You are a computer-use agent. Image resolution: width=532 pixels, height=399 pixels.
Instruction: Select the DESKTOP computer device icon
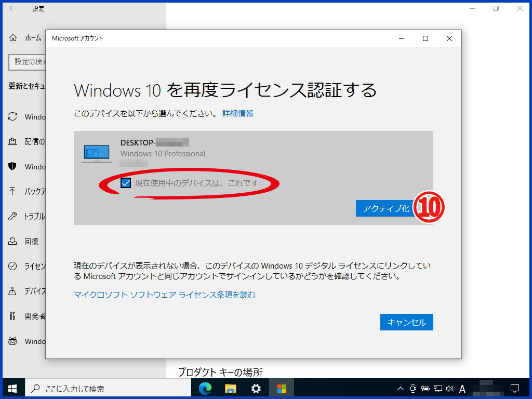tap(97, 153)
